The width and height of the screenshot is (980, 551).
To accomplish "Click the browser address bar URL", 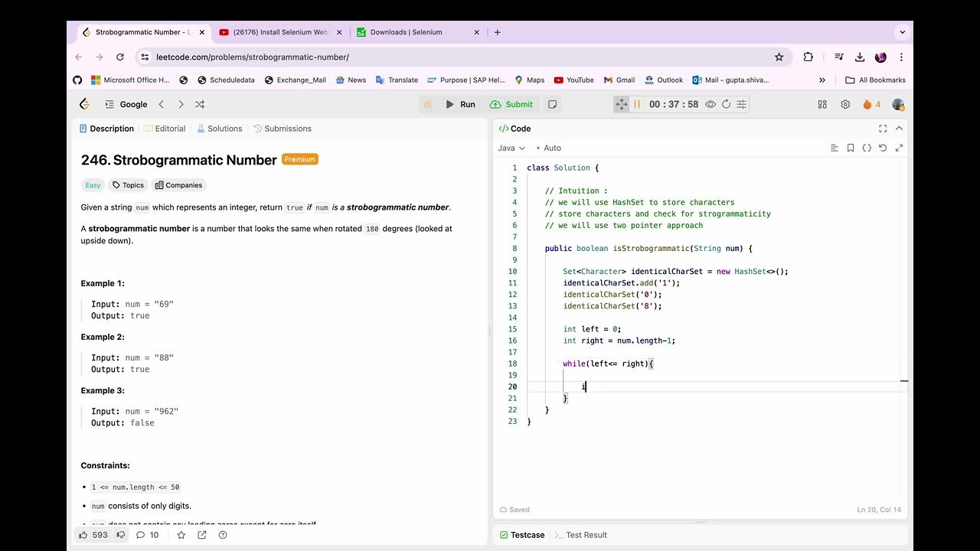I will (x=253, y=57).
